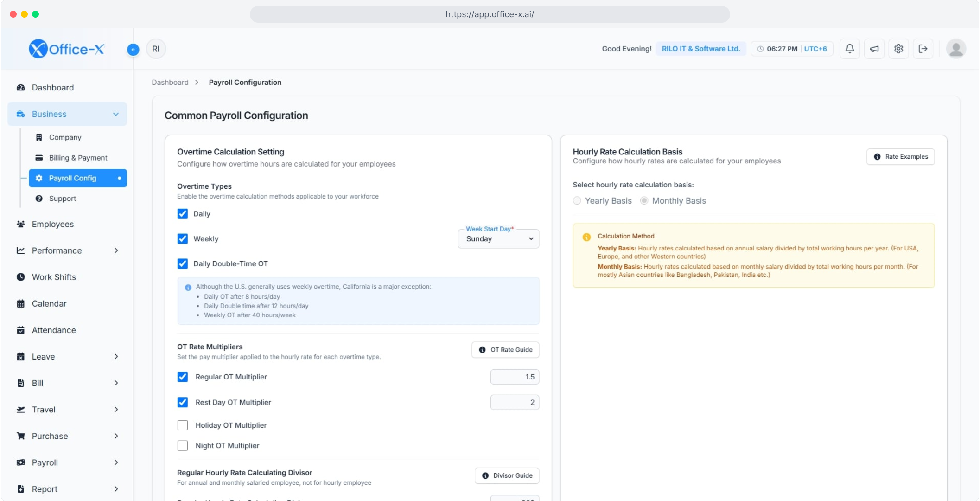Click the Dashboard speedometer icon in sidebar
980x501 pixels.
[21, 88]
